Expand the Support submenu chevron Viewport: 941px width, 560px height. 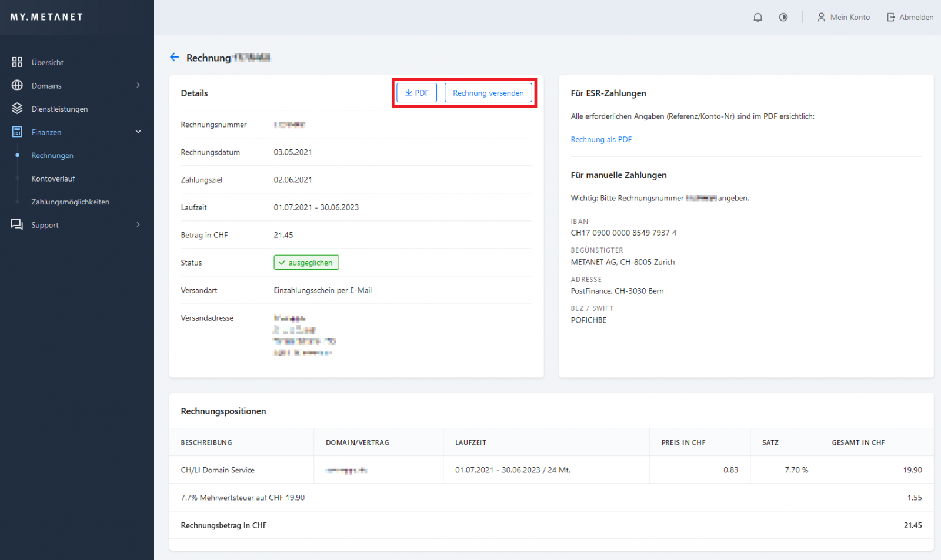pyautogui.click(x=138, y=225)
